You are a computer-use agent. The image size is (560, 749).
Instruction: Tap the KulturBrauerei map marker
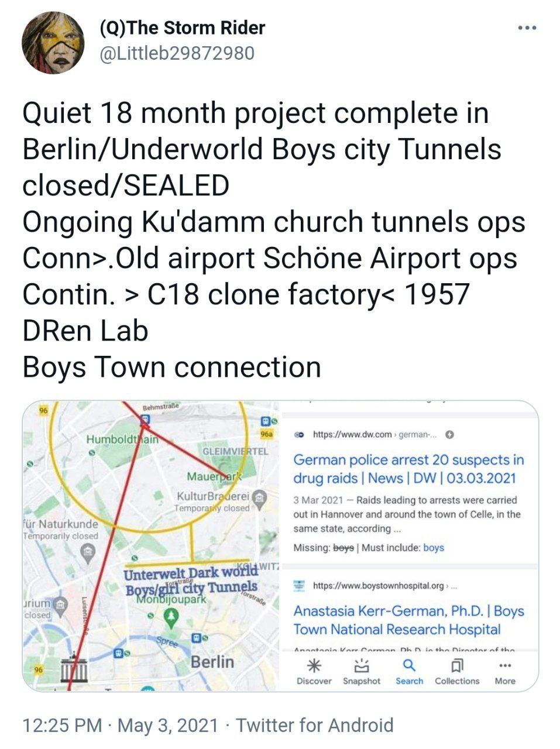pyautogui.click(x=259, y=497)
